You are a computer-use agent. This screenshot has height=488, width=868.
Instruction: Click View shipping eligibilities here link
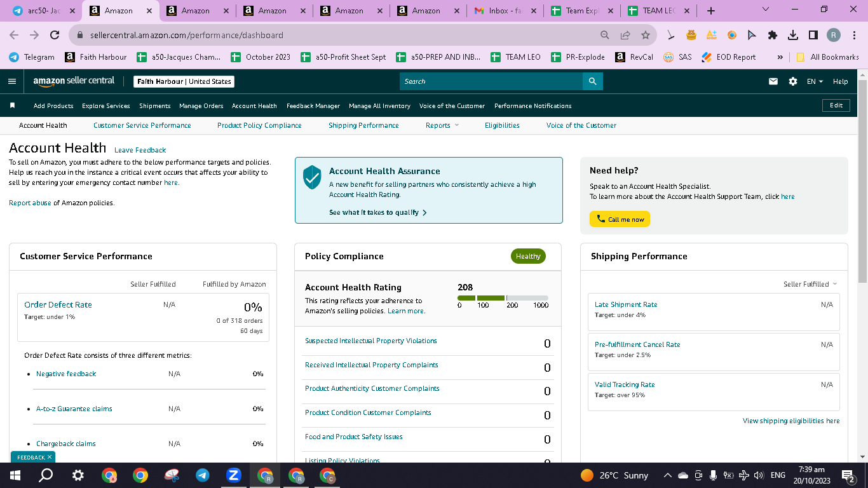(791, 421)
